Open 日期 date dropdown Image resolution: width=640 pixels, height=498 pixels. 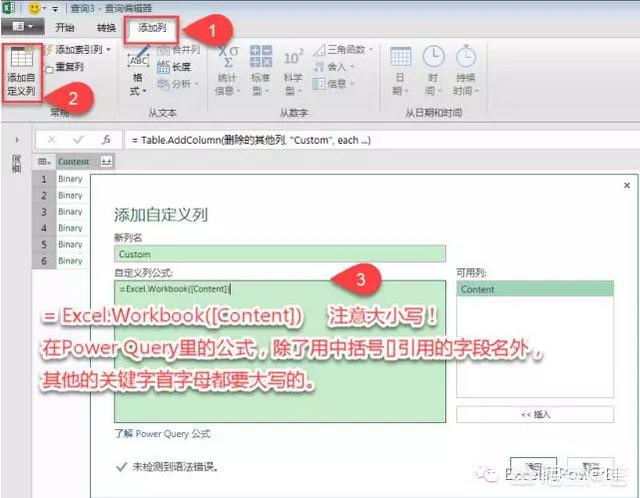[x=400, y=71]
